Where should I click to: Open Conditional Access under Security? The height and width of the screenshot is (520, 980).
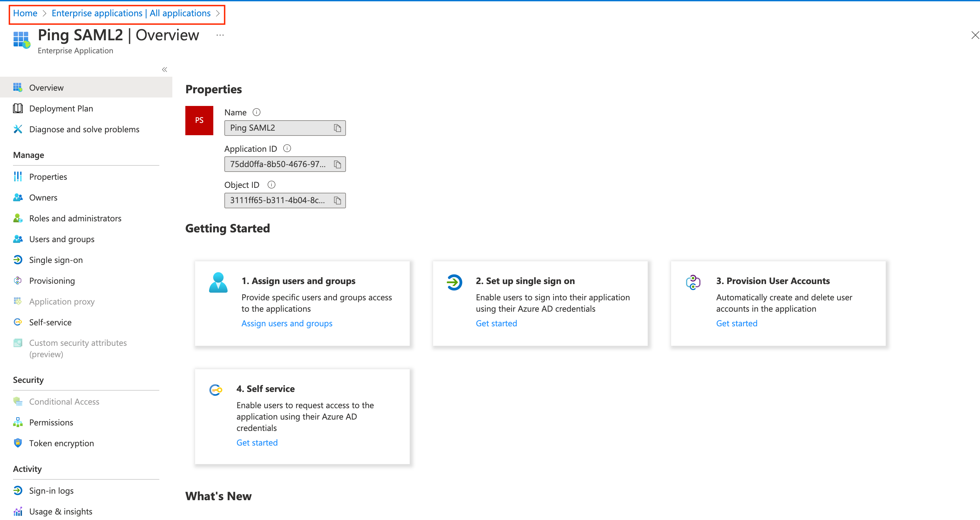click(64, 401)
